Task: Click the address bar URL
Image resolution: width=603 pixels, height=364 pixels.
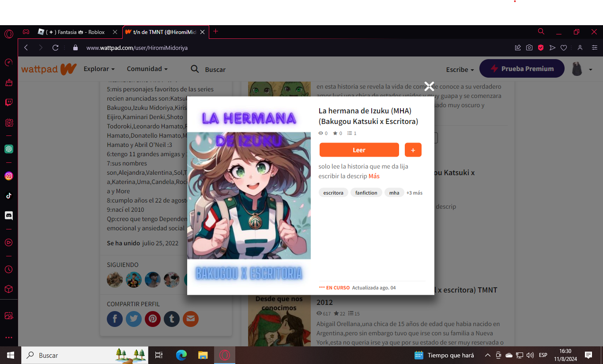Action: (x=137, y=48)
